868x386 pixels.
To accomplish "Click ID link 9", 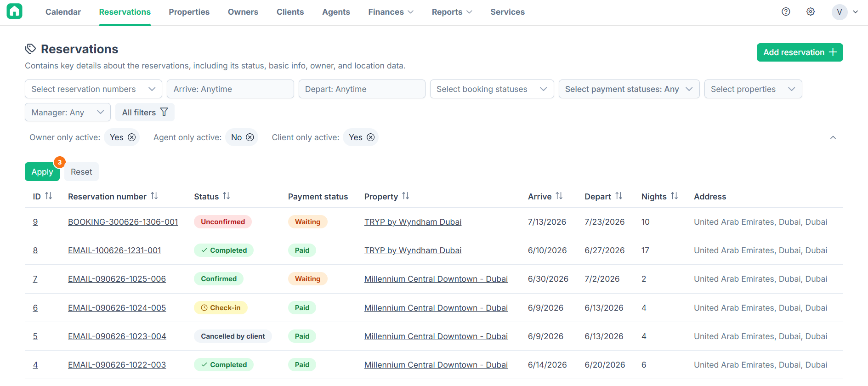I will (35, 222).
